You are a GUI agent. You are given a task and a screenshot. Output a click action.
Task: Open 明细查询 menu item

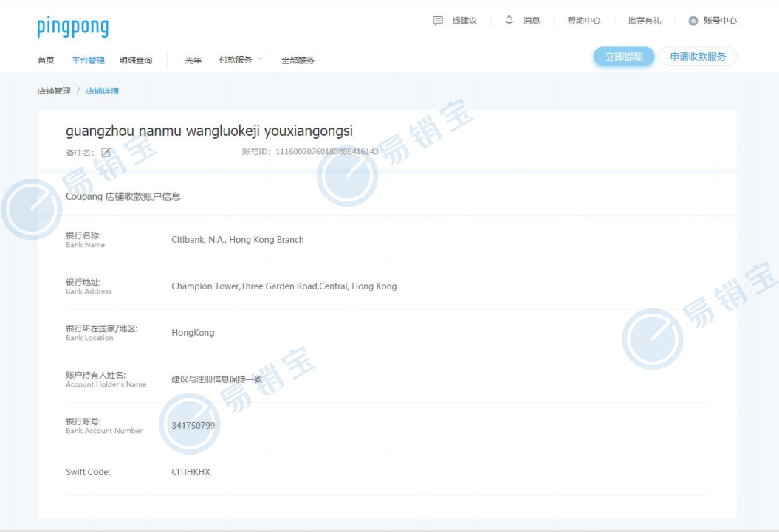pyautogui.click(x=136, y=60)
